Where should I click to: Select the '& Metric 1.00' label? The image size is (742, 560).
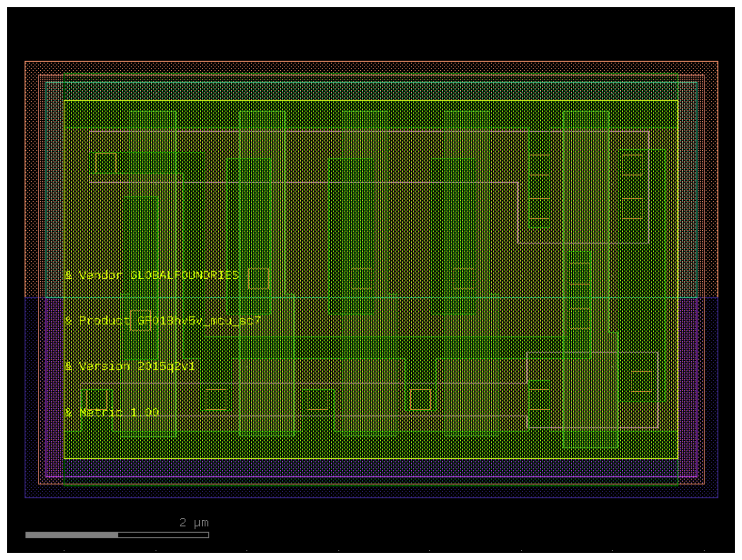(x=112, y=412)
